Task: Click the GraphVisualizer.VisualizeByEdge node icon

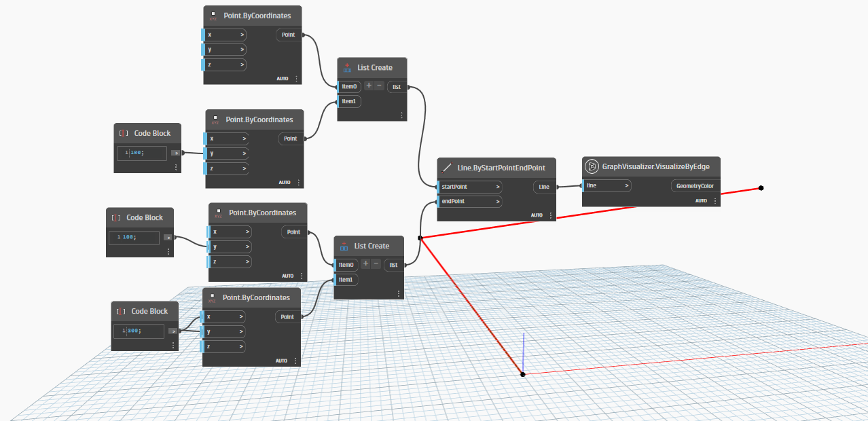Action: [x=592, y=166]
